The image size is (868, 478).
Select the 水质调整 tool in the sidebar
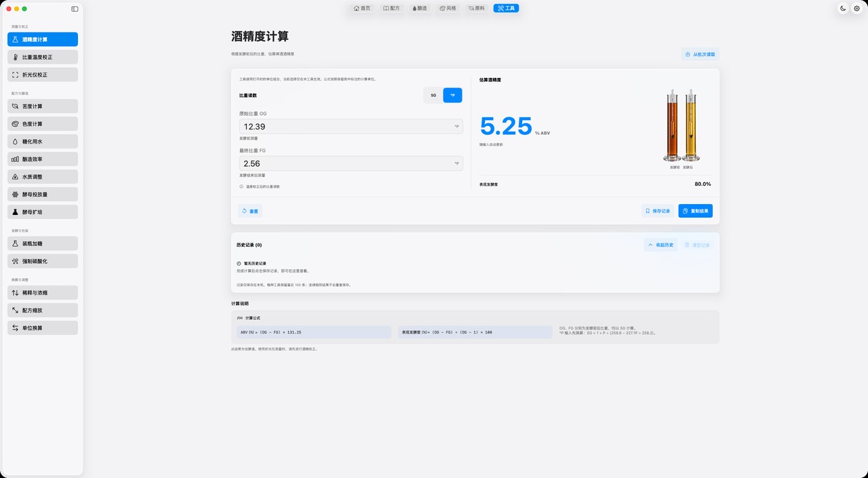click(x=43, y=176)
